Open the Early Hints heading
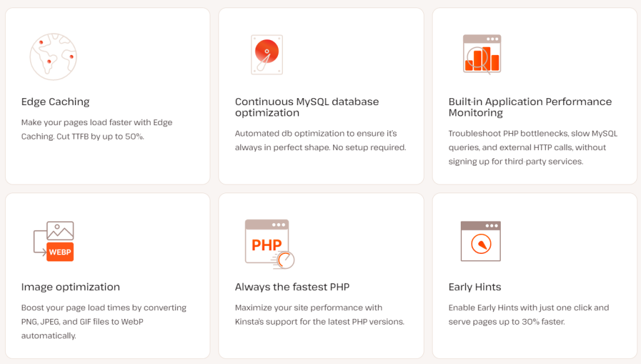Screen dimensions: 641x364 click(474, 287)
